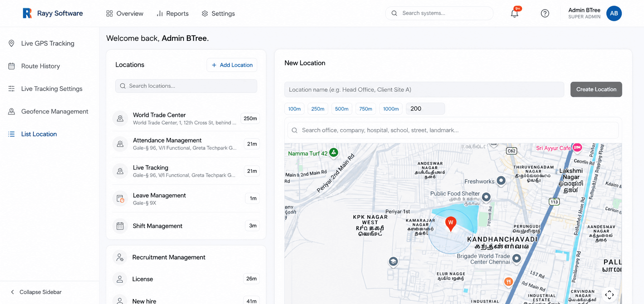Go to the Reports tab
Viewport: 644px width, 304px height.
pos(173,13)
